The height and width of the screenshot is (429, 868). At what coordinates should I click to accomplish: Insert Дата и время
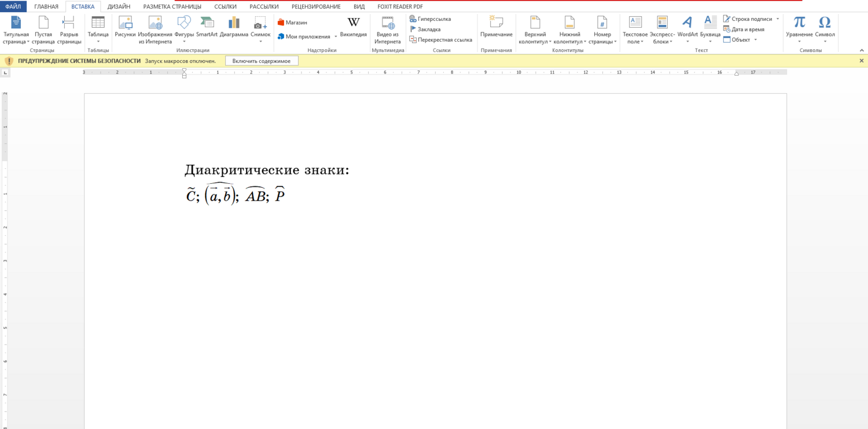pyautogui.click(x=744, y=29)
